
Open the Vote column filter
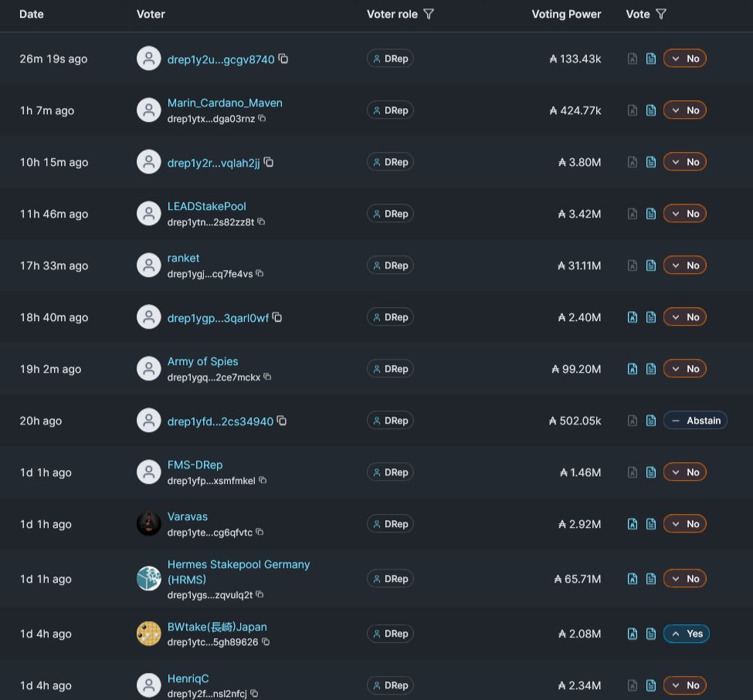661,14
